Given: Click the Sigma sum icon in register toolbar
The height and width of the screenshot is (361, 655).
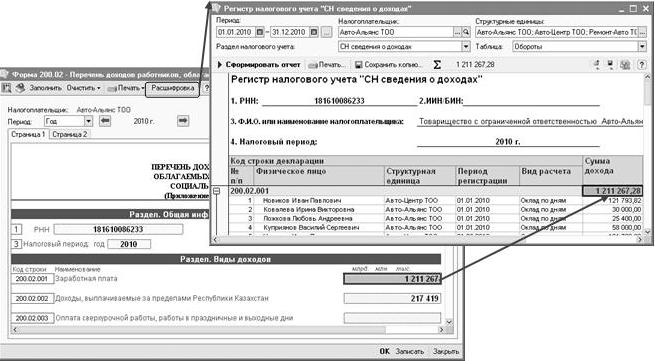Looking at the screenshot, I should (x=437, y=65).
